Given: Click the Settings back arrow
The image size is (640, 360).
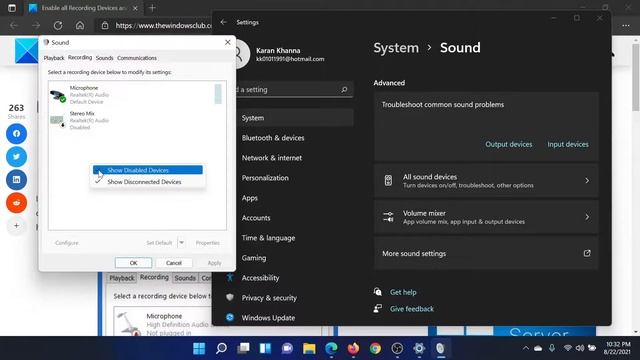Looking at the screenshot, I should 223,22.
